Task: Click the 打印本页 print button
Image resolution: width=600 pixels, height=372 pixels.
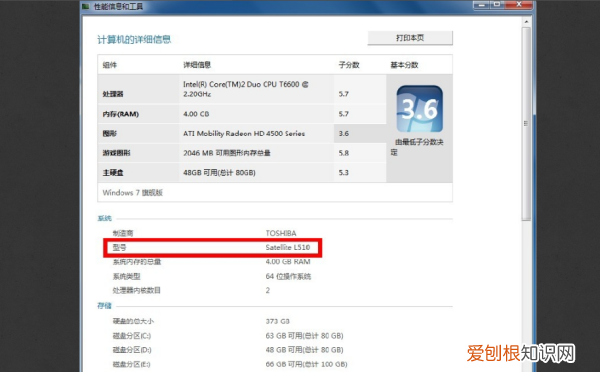Action: click(410, 38)
